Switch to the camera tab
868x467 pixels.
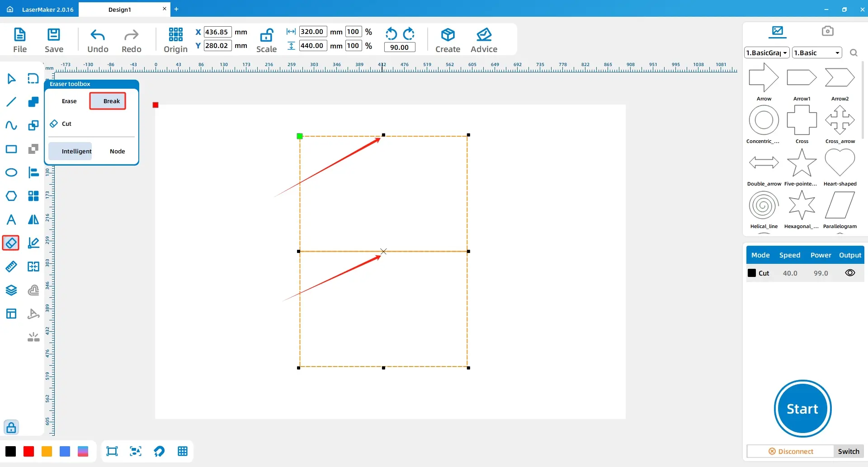(827, 31)
